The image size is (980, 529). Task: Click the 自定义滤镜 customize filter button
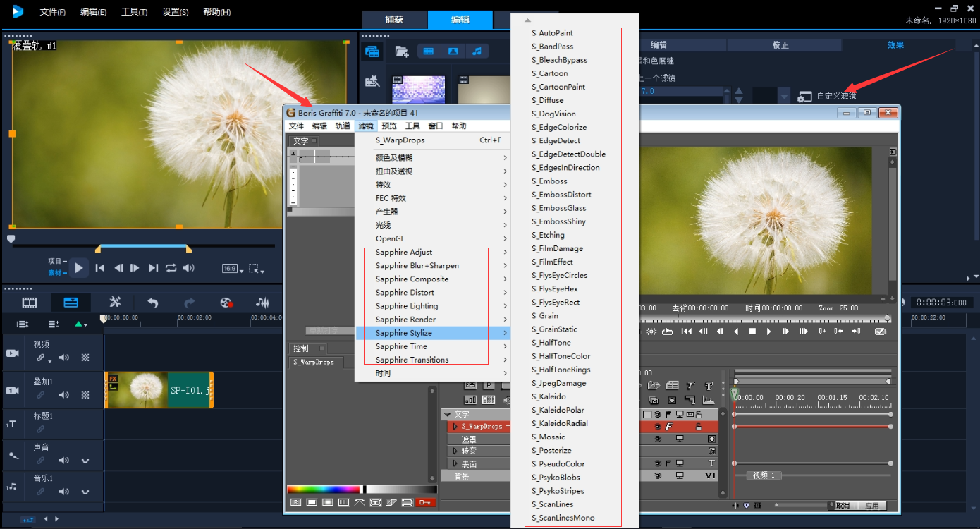827,96
